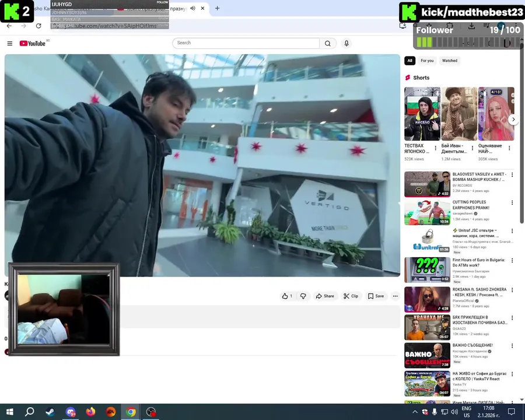The image size is (525, 420).
Task: Go back with the browser back arrow
Action: coord(9,26)
